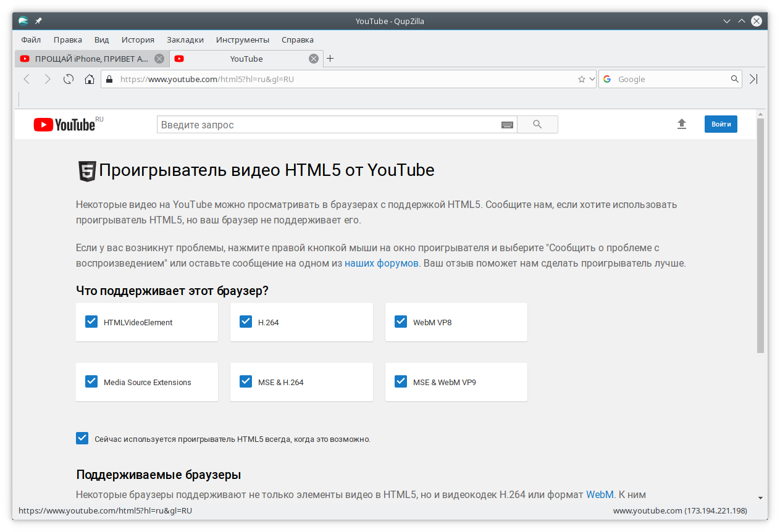780x532 pixels.
Task: Open the Закладки menu
Action: 185,39
